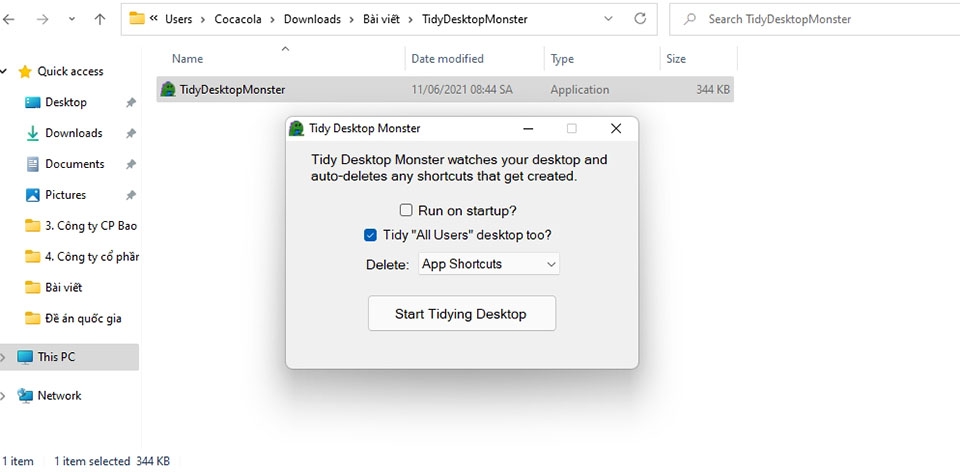
Task: Sort files by Date modified column
Action: point(447,59)
